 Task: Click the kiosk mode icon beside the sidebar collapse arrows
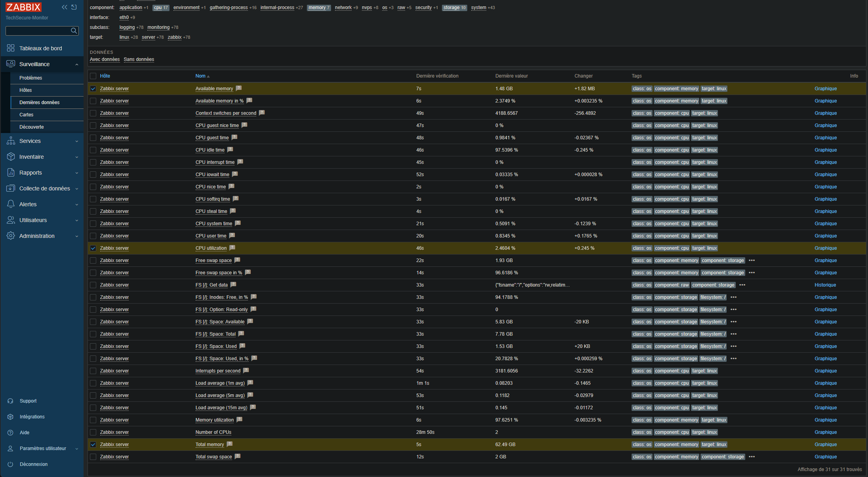[x=74, y=7]
